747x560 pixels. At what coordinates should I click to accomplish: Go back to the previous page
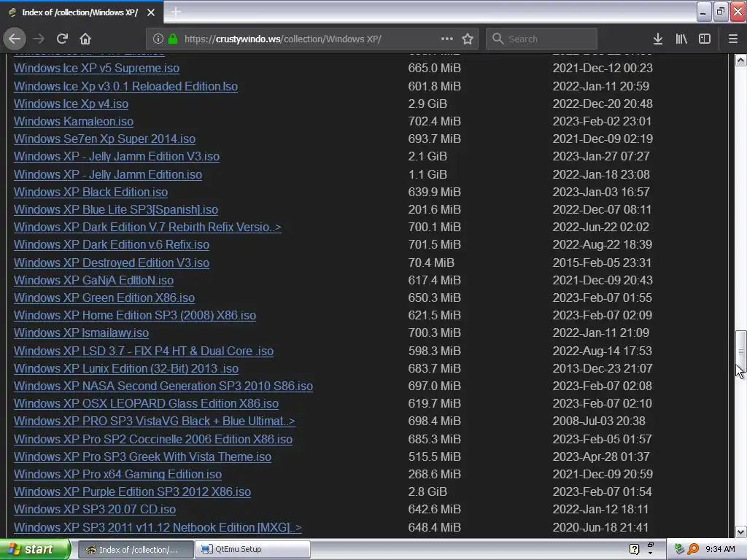15,39
